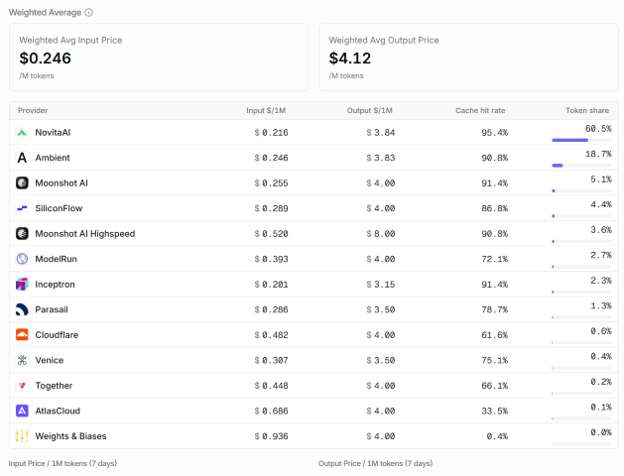Screen dimensions: 624x476
Task: Sort by Cache hit rate header
Action: coord(480,110)
